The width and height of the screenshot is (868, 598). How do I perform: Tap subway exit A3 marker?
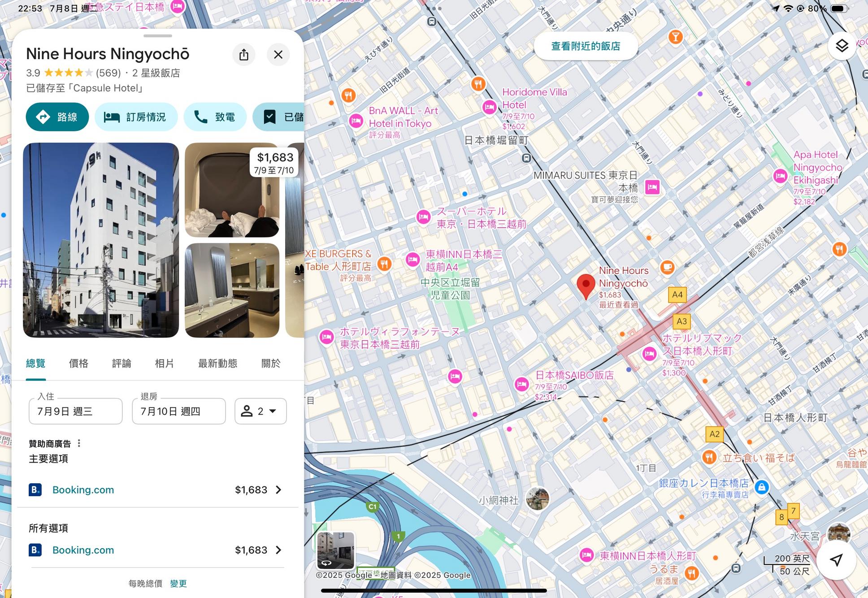click(681, 321)
